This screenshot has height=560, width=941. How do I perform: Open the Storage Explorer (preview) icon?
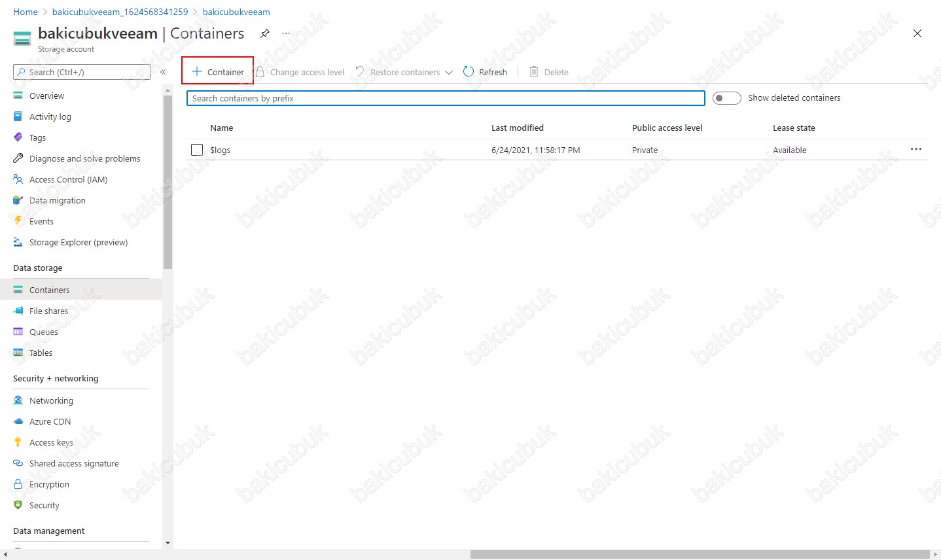pos(18,242)
